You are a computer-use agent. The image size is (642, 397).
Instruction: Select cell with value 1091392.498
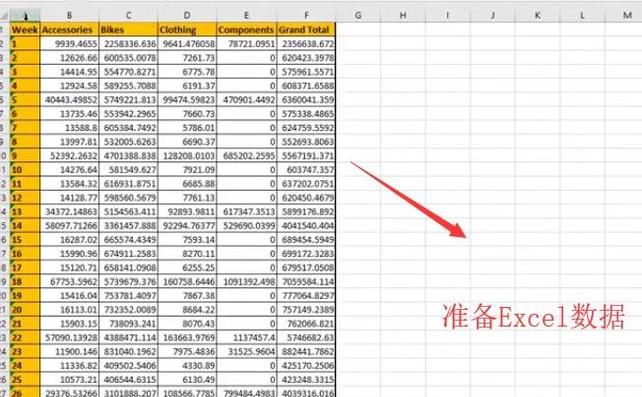246,282
